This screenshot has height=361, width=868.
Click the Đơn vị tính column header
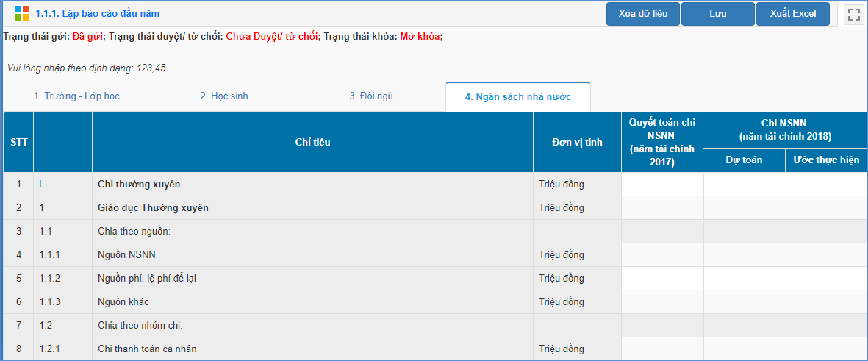tap(577, 142)
